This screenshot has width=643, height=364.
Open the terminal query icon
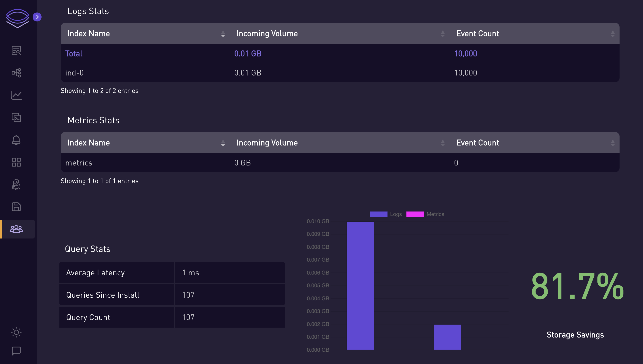pyautogui.click(x=16, y=117)
